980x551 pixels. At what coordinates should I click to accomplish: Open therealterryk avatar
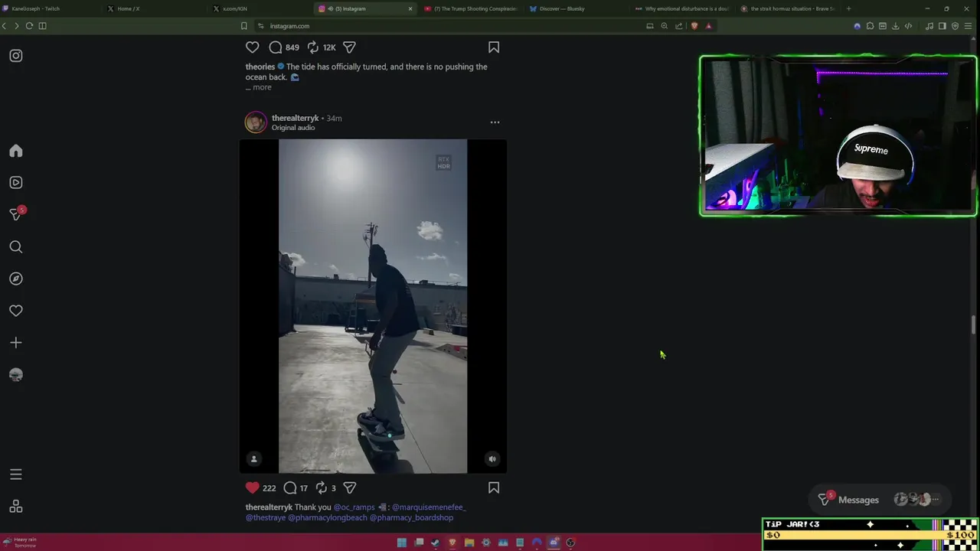tap(256, 122)
